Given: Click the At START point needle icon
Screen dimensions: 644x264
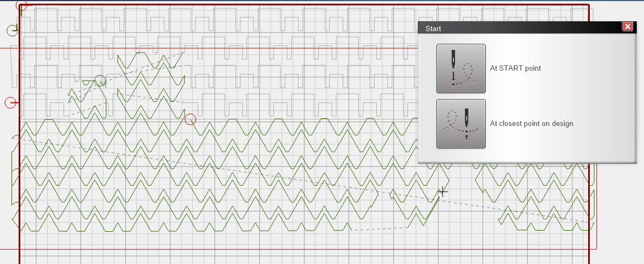Looking at the screenshot, I should [x=461, y=68].
